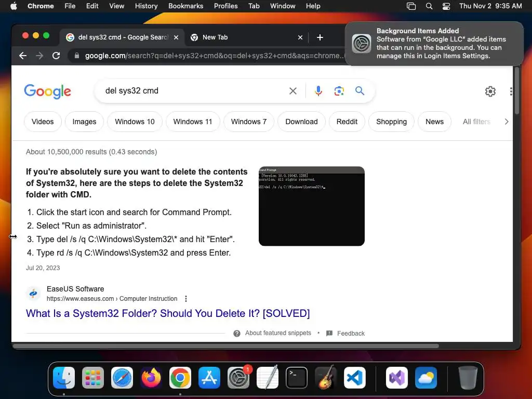Select the 'del sys32 cmd - Google Search' tab
Screen dimensions: 532x399
point(123,37)
